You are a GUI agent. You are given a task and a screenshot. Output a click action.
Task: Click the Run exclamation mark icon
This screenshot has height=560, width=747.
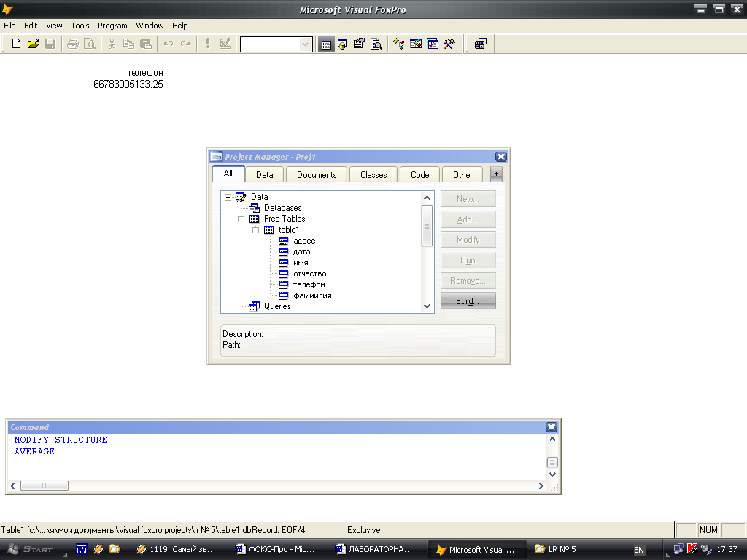point(208,44)
